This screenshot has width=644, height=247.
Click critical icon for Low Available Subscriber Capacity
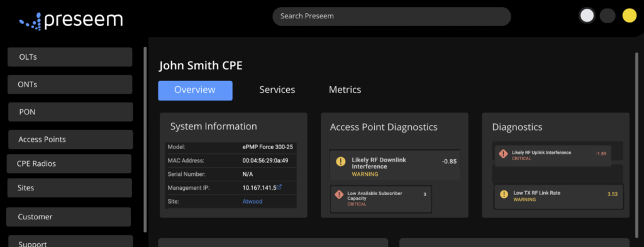coord(339,194)
